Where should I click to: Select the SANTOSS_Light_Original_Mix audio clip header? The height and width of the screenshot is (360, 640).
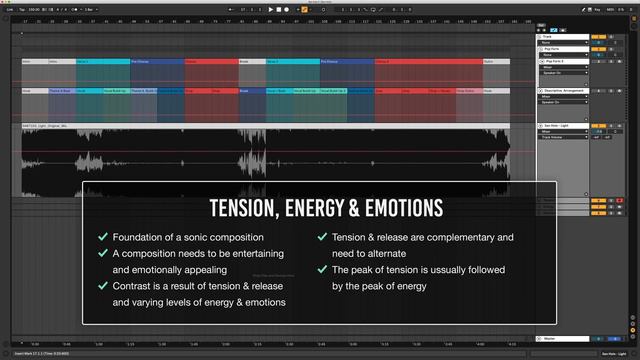tap(266, 126)
